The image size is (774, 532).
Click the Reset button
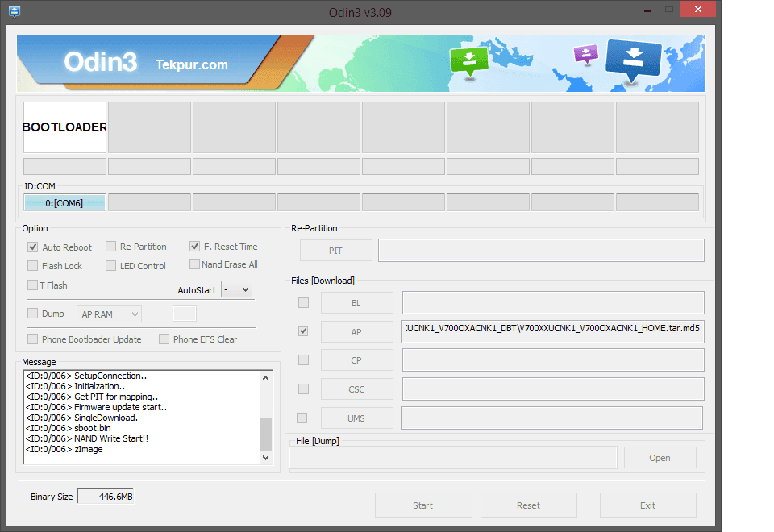click(x=529, y=505)
